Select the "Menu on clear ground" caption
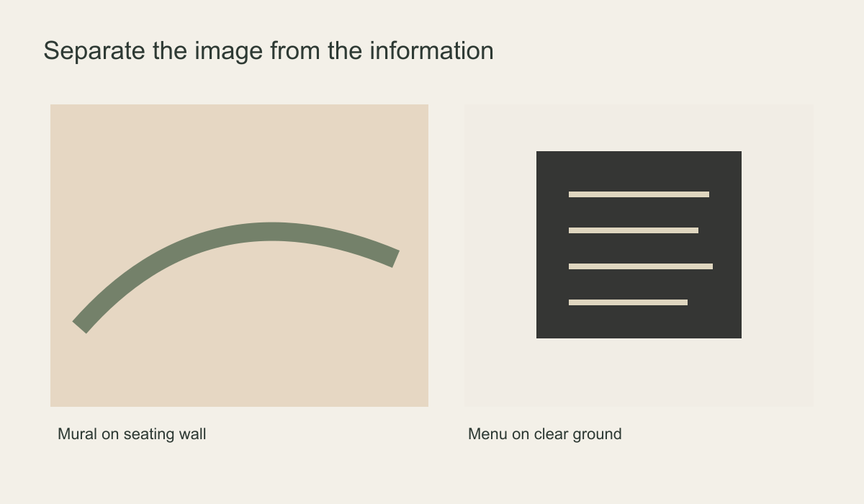The height and width of the screenshot is (504, 864). [x=545, y=434]
